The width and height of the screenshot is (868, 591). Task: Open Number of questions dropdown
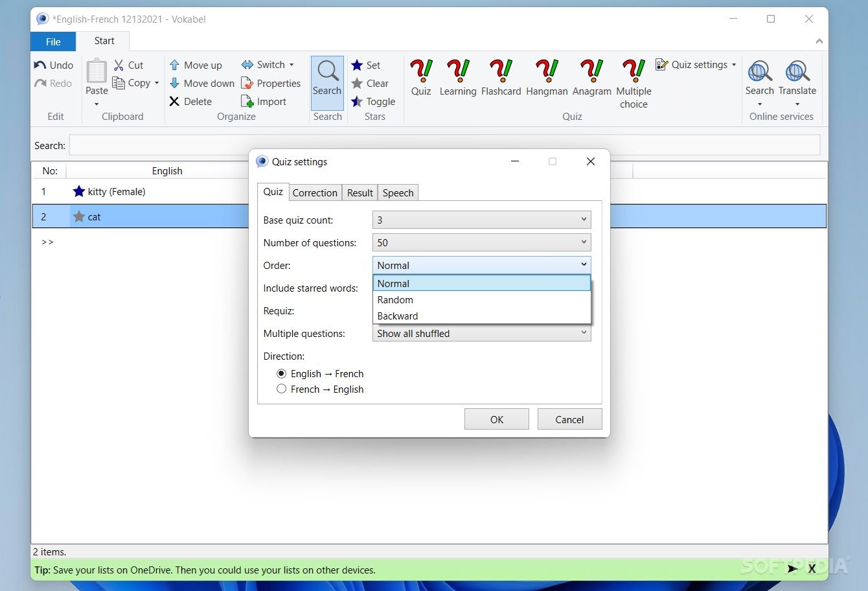click(482, 242)
